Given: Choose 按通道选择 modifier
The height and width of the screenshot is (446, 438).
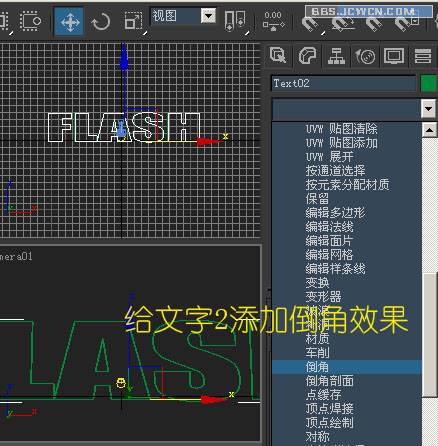Looking at the screenshot, I should pyautogui.click(x=336, y=171).
